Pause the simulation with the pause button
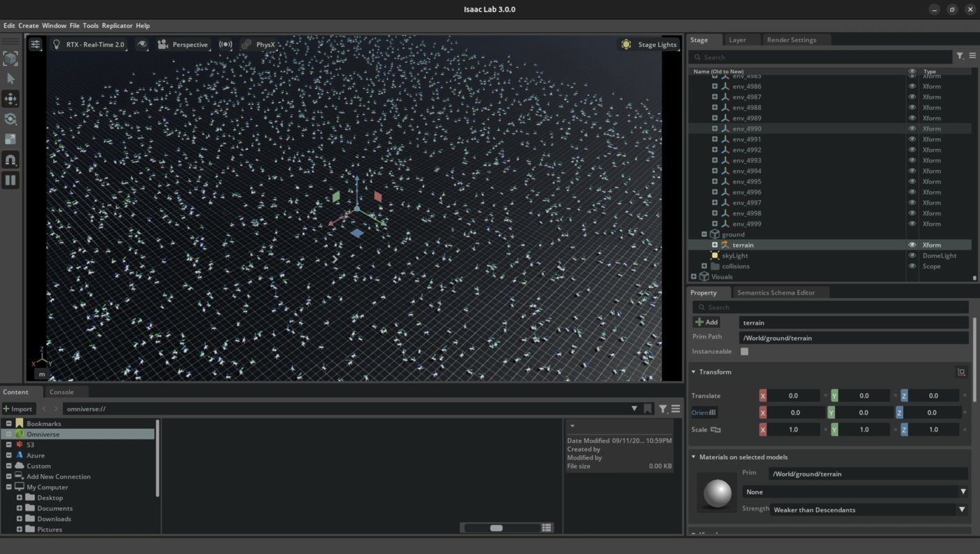 pos(10,180)
